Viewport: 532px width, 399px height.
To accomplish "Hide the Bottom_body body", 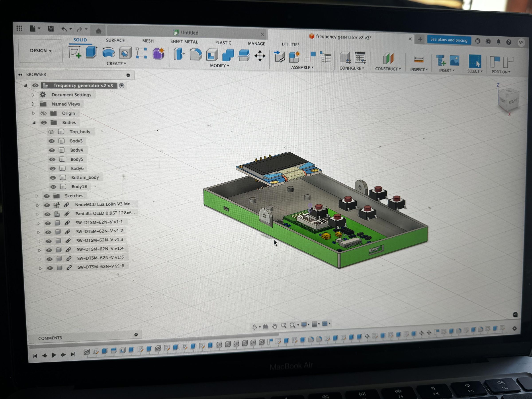I will click(x=53, y=178).
